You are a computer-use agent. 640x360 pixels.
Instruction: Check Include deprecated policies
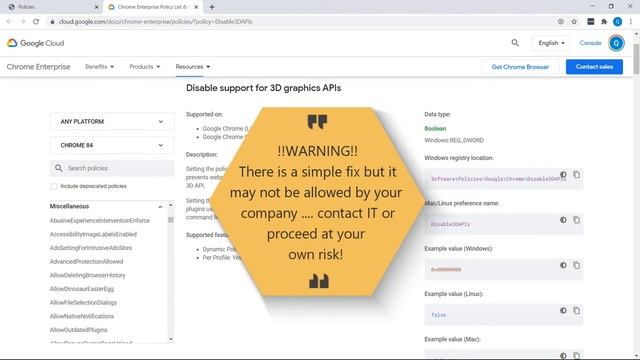[x=54, y=186]
